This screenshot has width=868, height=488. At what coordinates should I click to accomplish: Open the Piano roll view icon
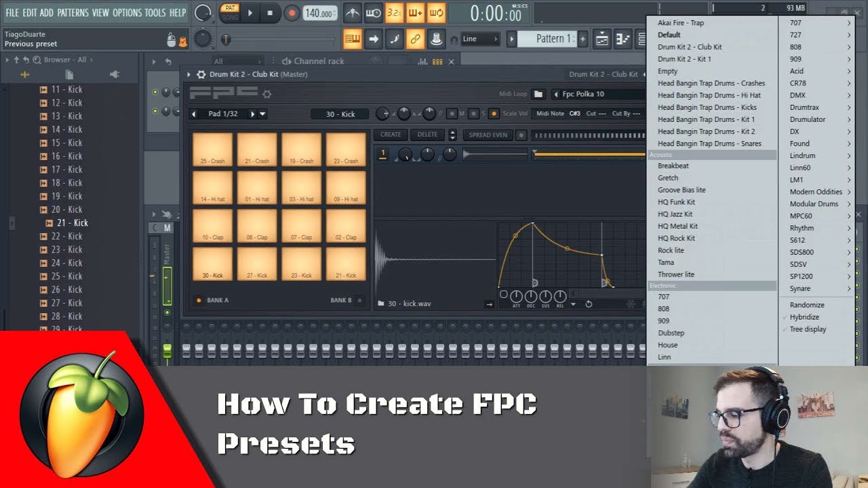[x=623, y=39]
